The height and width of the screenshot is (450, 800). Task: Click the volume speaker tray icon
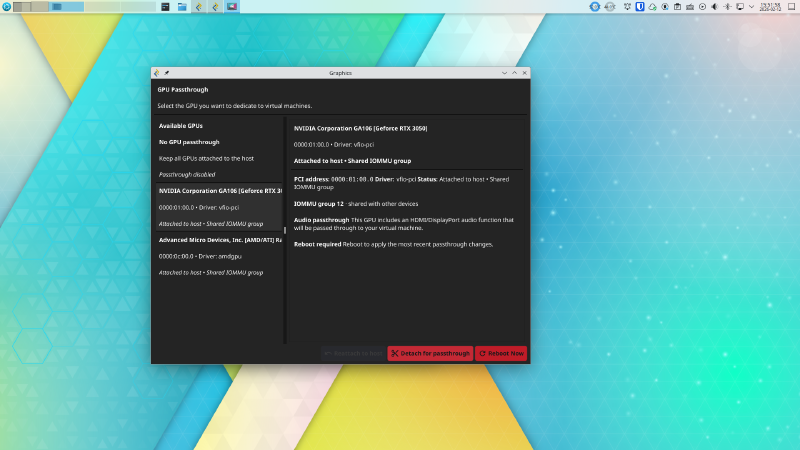tap(714, 6)
